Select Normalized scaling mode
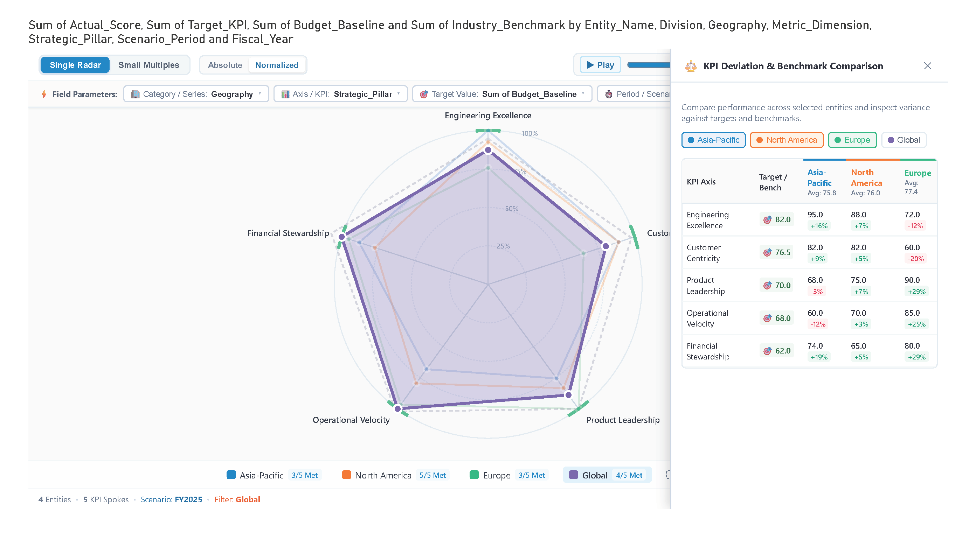The height and width of the screenshot is (560, 969). coord(277,65)
